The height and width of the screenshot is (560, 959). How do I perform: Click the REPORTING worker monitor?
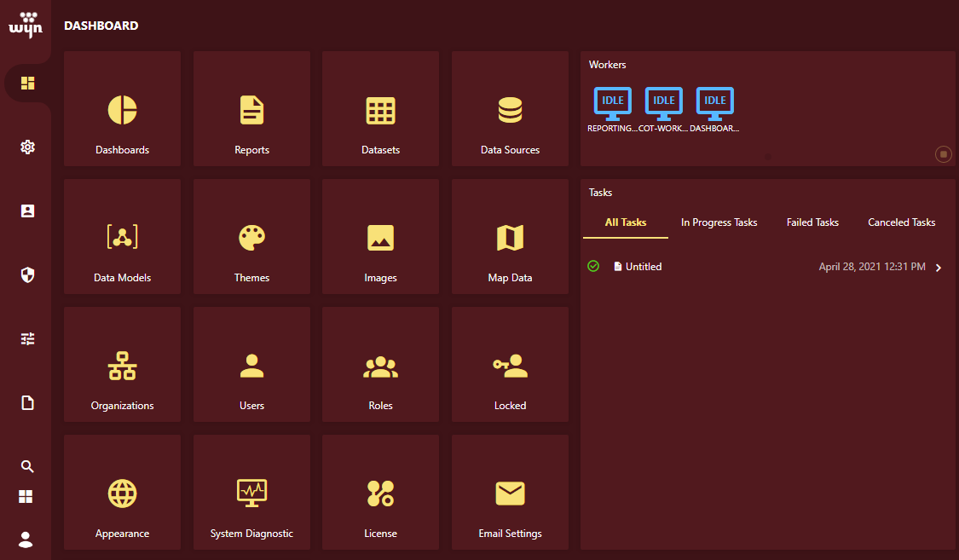(x=612, y=101)
